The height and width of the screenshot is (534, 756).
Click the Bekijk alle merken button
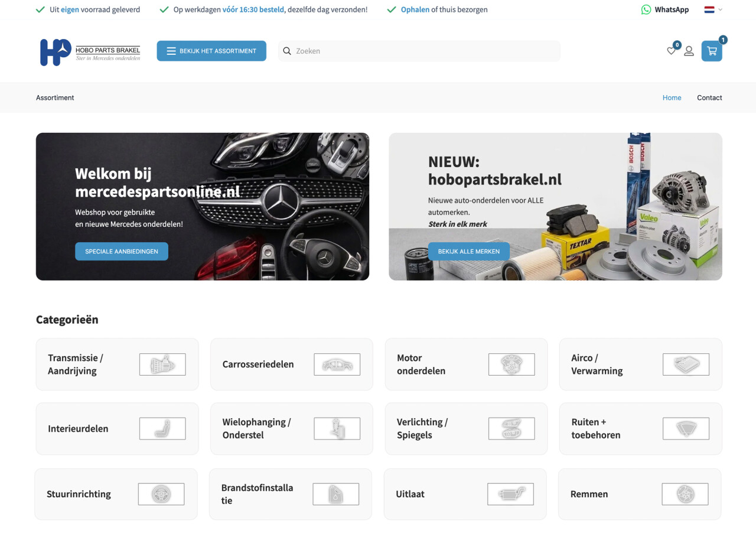pyautogui.click(x=469, y=251)
